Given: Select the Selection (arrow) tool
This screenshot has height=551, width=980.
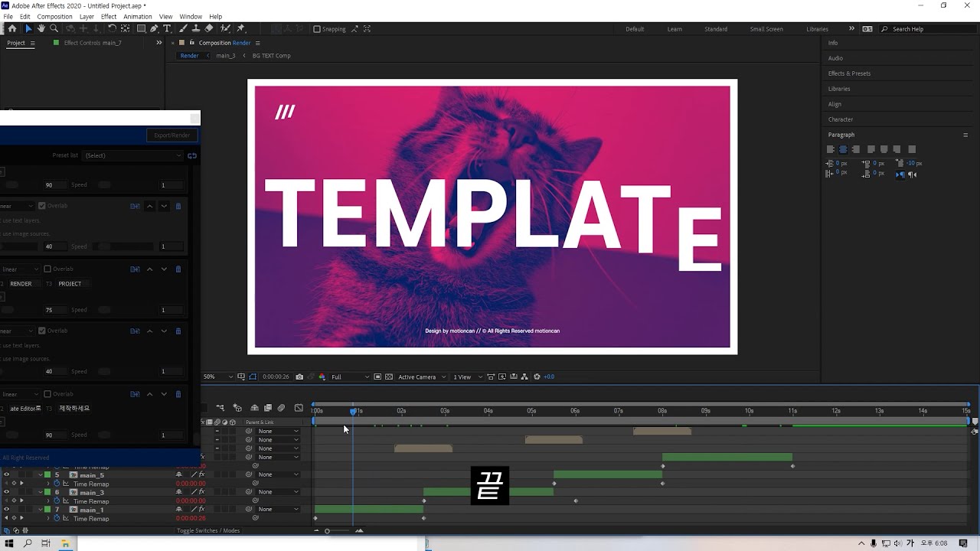Looking at the screenshot, I should pos(28,29).
